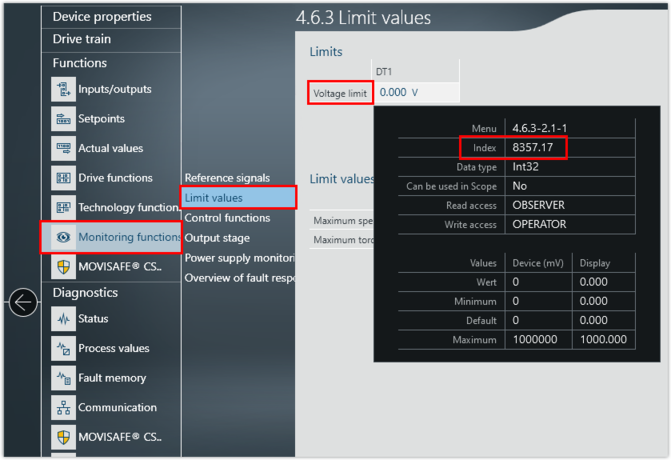Click the Drive functions icon

[64, 178]
